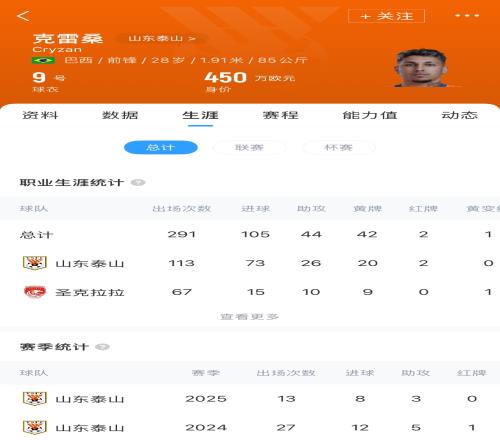The height and width of the screenshot is (440, 500).
Task: Expand career list with 查看更多
Action: click(x=249, y=316)
